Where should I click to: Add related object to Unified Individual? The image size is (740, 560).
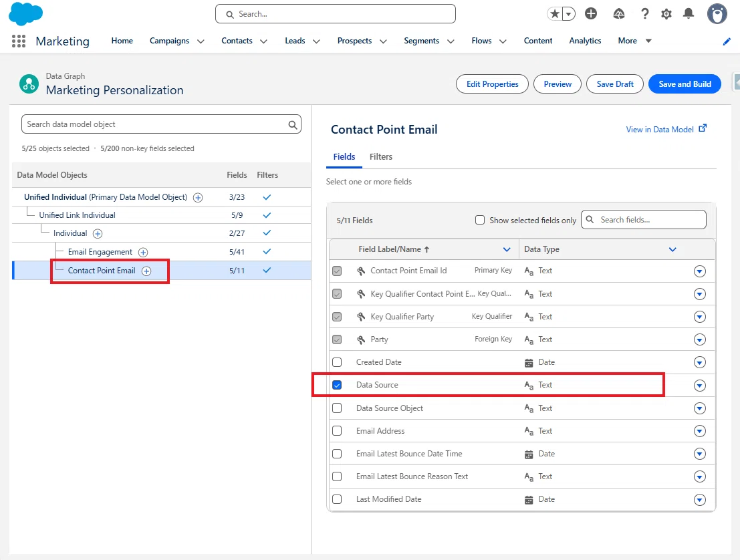click(x=199, y=198)
